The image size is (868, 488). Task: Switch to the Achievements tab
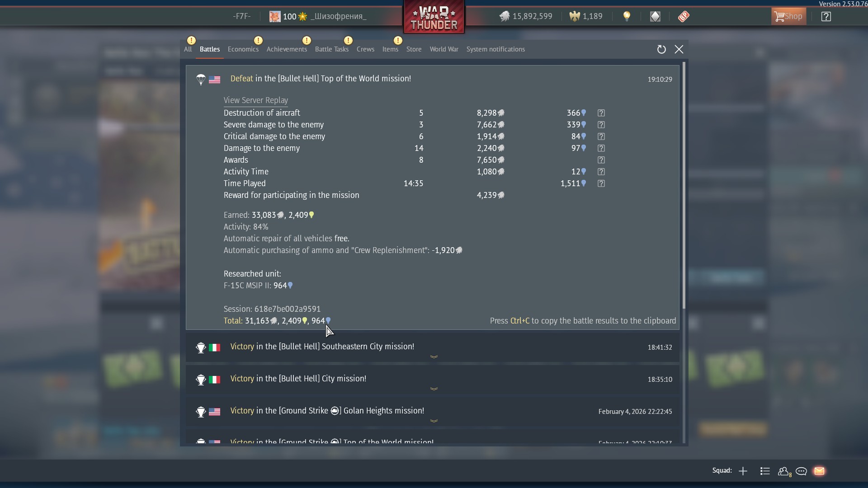(x=287, y=49)
